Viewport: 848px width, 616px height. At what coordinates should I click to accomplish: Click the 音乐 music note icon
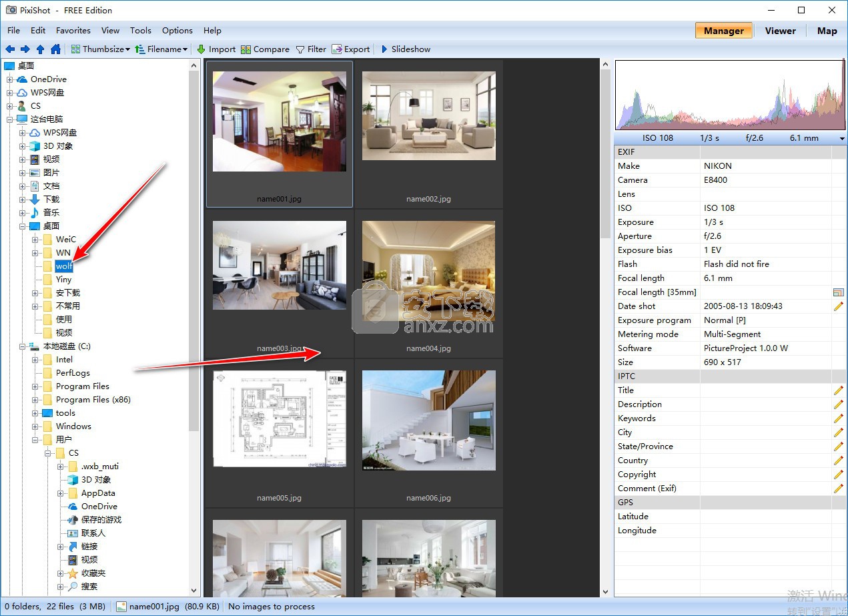coord(35,213)
